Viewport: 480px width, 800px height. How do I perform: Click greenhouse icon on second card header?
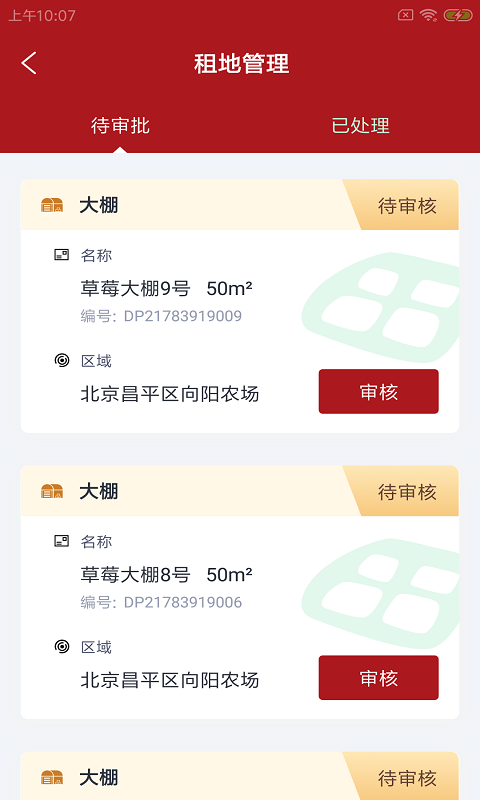52,491
